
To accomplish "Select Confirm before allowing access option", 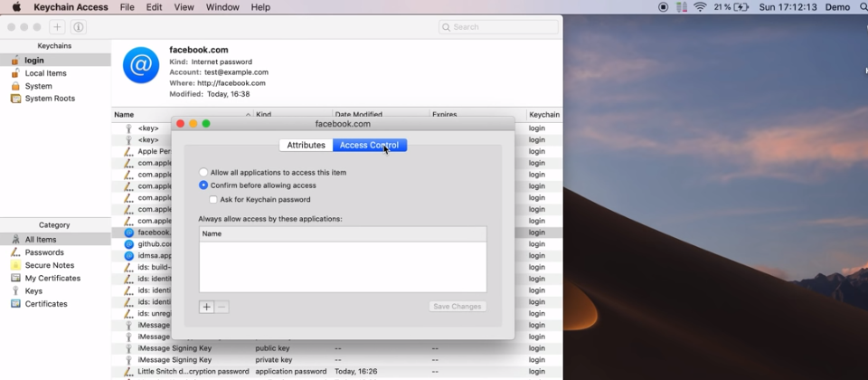I will click(x=203, y=185).
